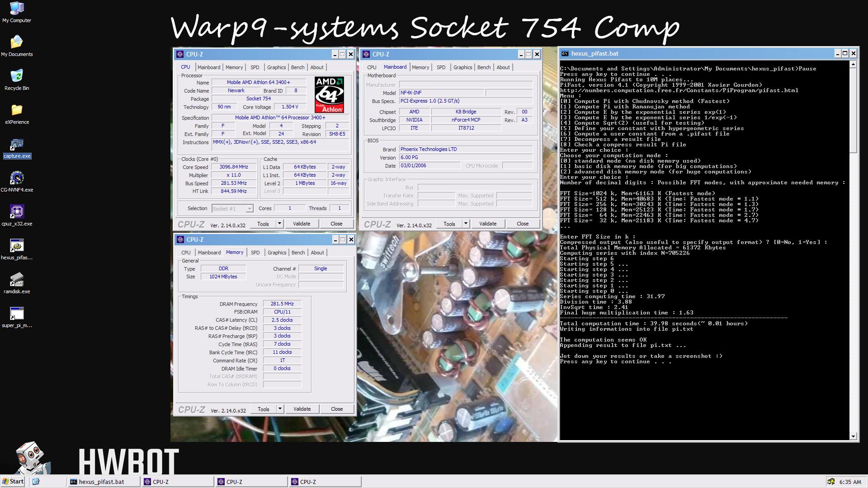The image size is (868, 488).
Task: Click the Internet Explorer quick launch icon
Action: [x=36, y=482]
